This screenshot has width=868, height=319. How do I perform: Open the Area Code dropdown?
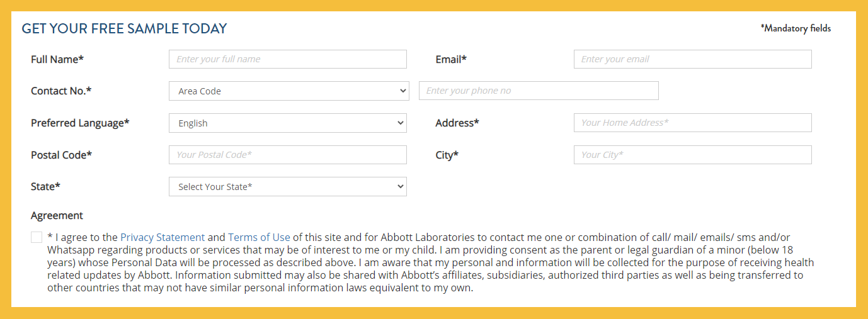click(288, 91)
